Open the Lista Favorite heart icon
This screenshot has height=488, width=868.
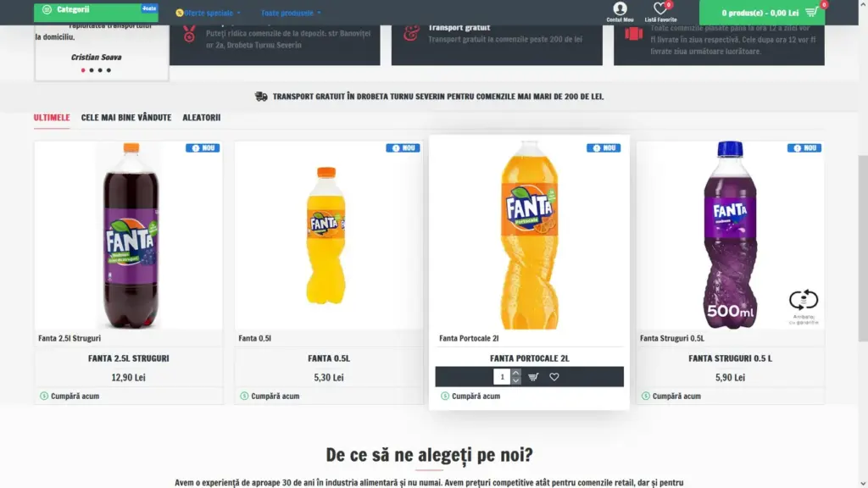pos(659,8)
